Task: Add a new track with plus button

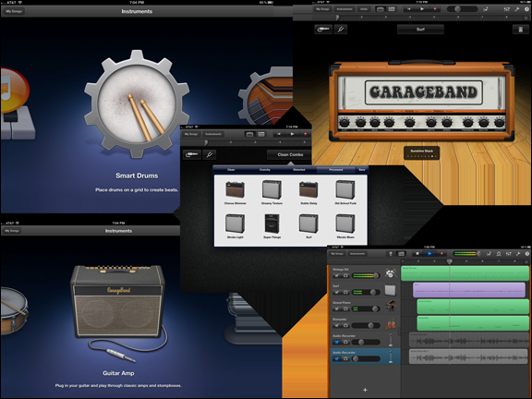Action: (x=365, y=390)
